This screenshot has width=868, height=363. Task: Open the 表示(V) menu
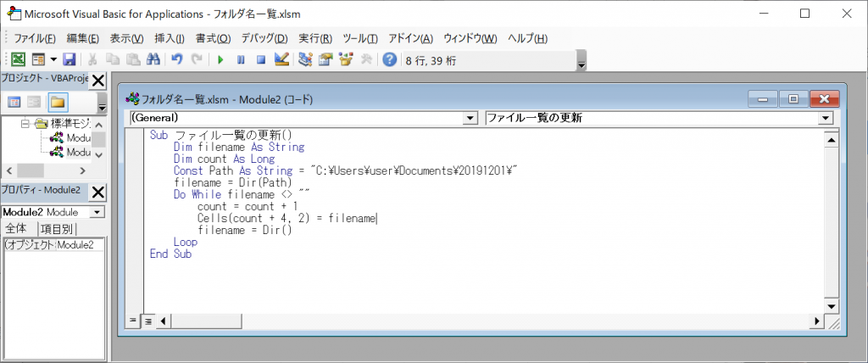pyautogui.click(x=127, y=39)
